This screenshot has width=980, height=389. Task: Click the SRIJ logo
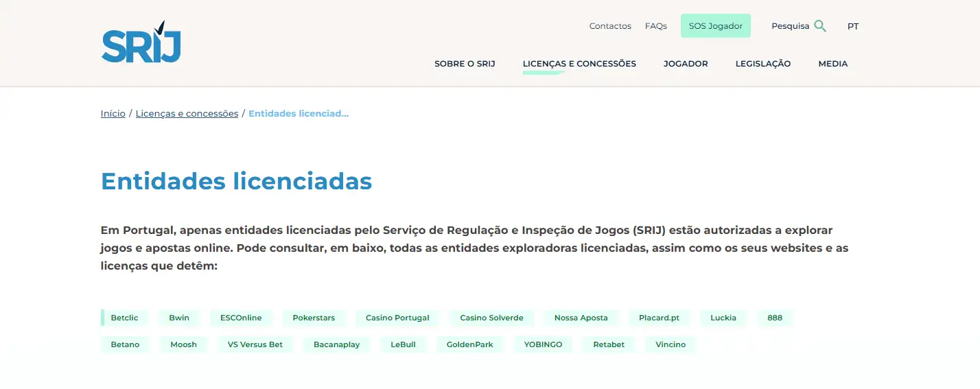[x=141, y=42]
